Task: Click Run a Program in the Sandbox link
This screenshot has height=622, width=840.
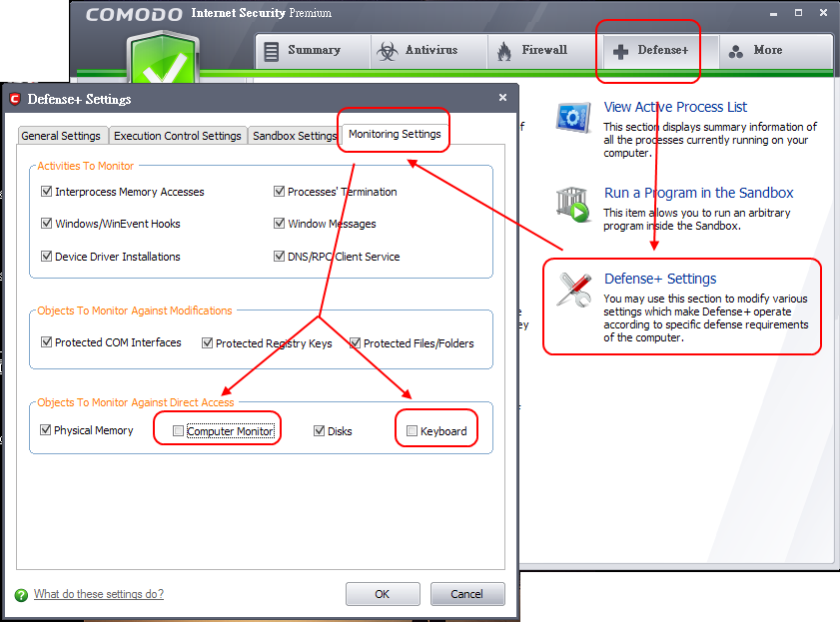Action: pyautogui.click(x=698, y=193)
